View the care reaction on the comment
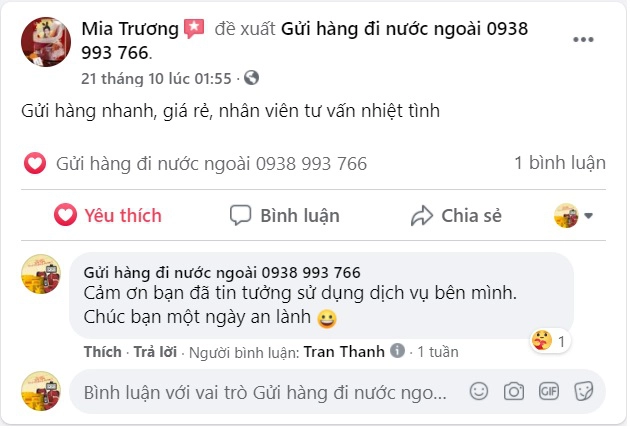This screenshot has width=630, height=429. 550,341
